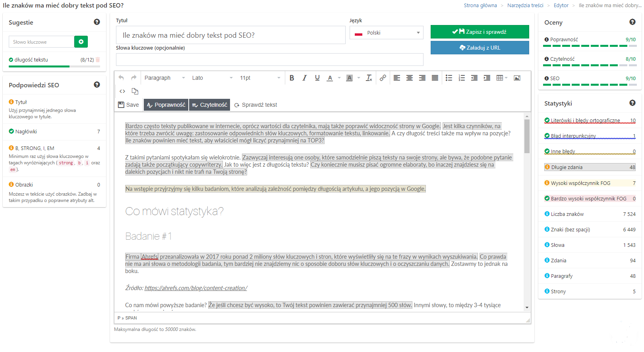Click the insert link icon

click(383, 78)
